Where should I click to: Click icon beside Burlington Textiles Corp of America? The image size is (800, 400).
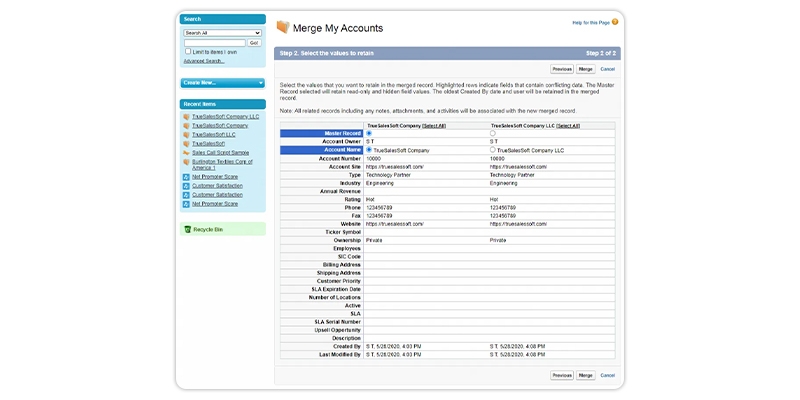click(187, 161)
